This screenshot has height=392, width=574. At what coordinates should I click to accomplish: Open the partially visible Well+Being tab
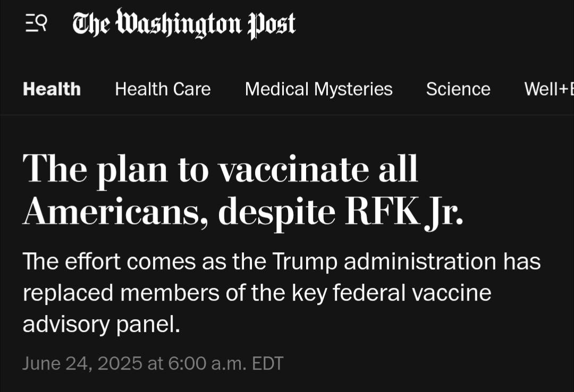pyautogui.click(x=548, y=89)
